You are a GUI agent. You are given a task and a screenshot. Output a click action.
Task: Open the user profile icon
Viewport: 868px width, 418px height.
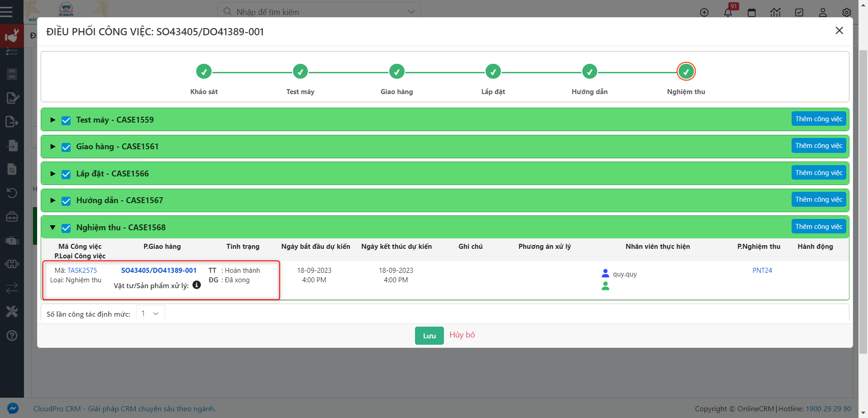point(823,13)
